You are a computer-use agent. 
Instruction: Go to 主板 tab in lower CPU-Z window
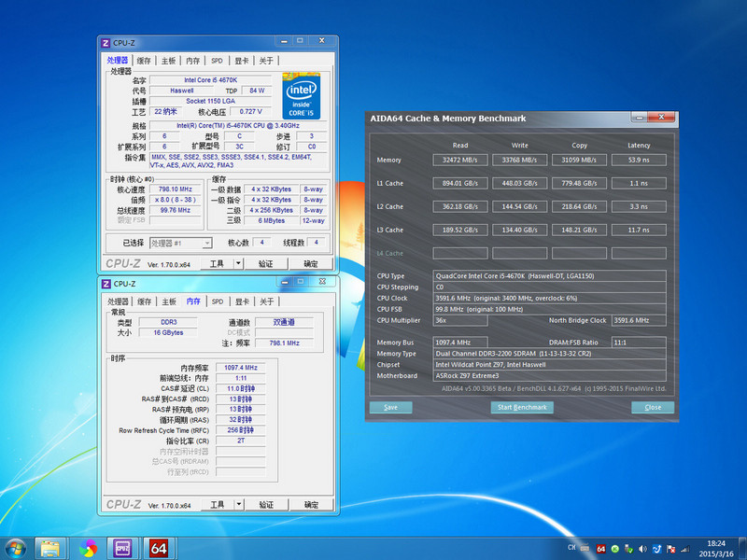tap(168, 301)
